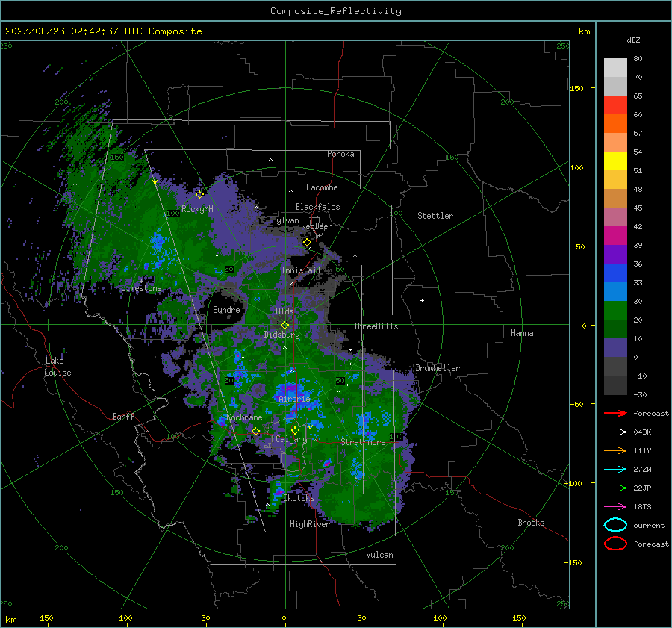The image size is (672, 628).
Task: Click the Ponoka city label
Action: (x=340, y=154)
